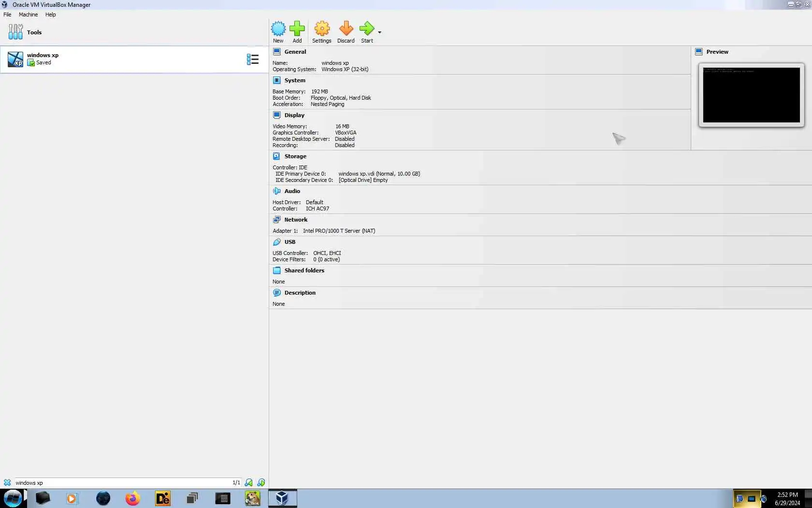Expand the Start button dropdown arrow
Viewport: 812px width, 508px height.
tap(379, 32)
